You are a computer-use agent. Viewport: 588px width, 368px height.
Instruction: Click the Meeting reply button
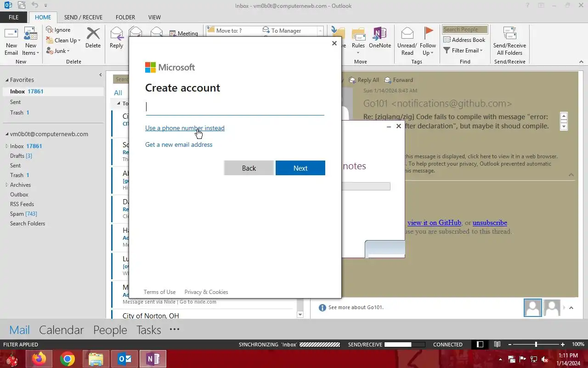tap(184, 33)
